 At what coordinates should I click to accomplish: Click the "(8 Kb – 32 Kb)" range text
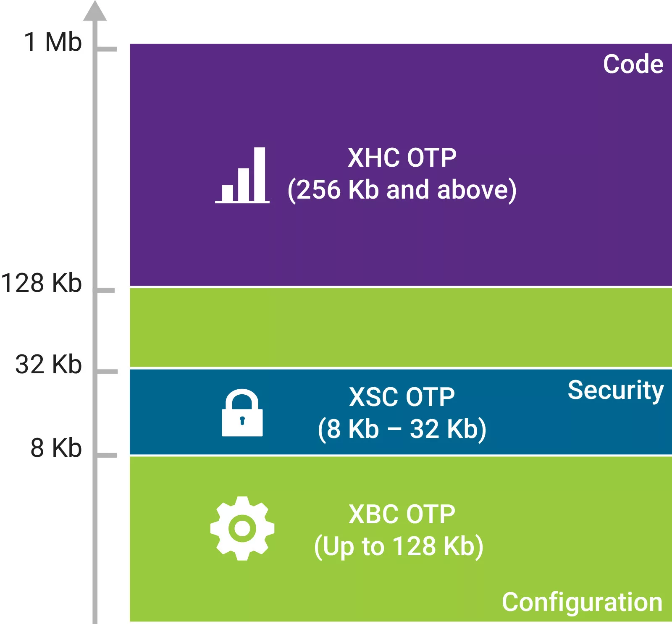[402, 429]
